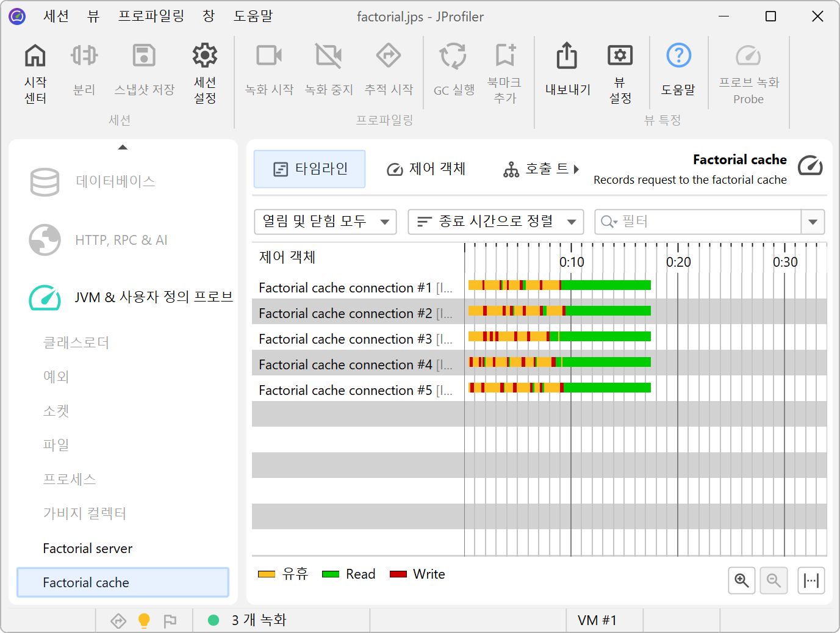Expand the filter field dropdown arrow
840x633 pixels.
813,222
